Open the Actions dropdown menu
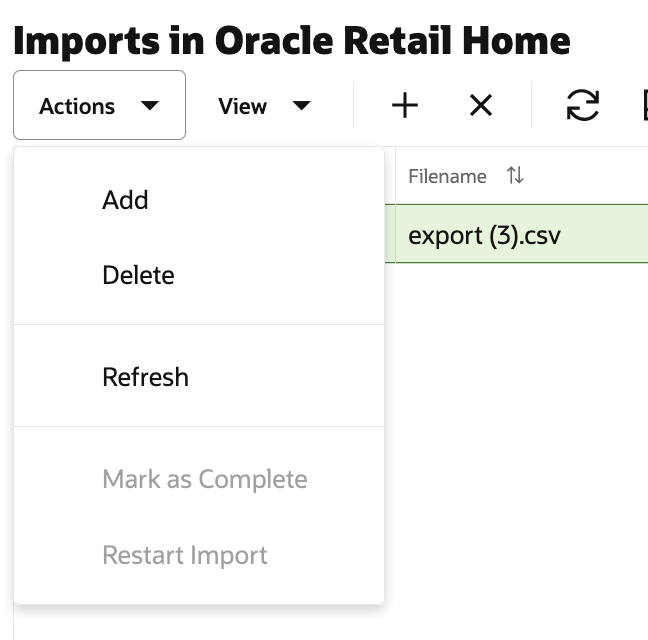The image size is (648, 640). (99, 105)
